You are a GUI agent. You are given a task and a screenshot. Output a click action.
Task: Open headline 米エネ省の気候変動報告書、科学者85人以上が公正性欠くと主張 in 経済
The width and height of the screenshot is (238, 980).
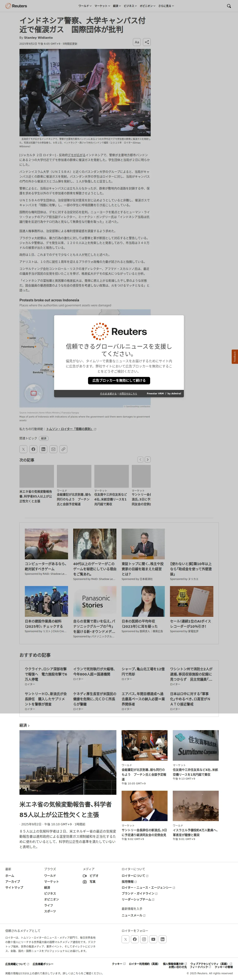tap(65, 810)
